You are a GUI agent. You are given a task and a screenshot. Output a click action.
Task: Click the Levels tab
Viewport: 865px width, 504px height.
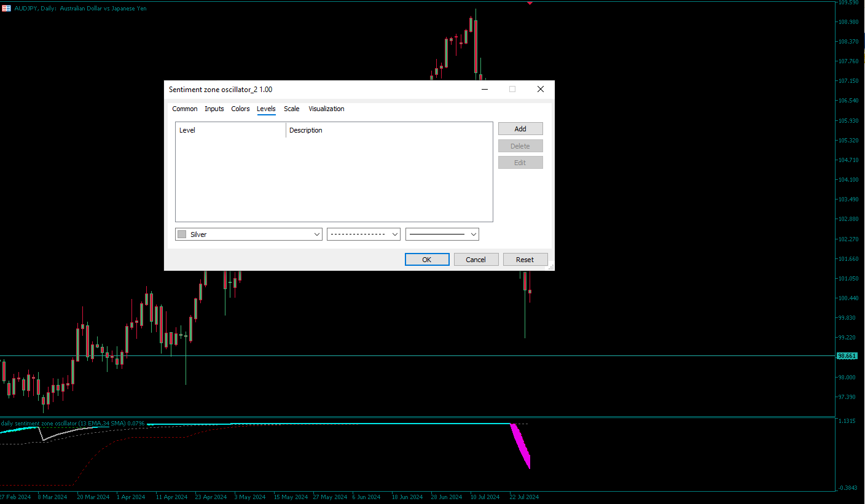point(266,109)
